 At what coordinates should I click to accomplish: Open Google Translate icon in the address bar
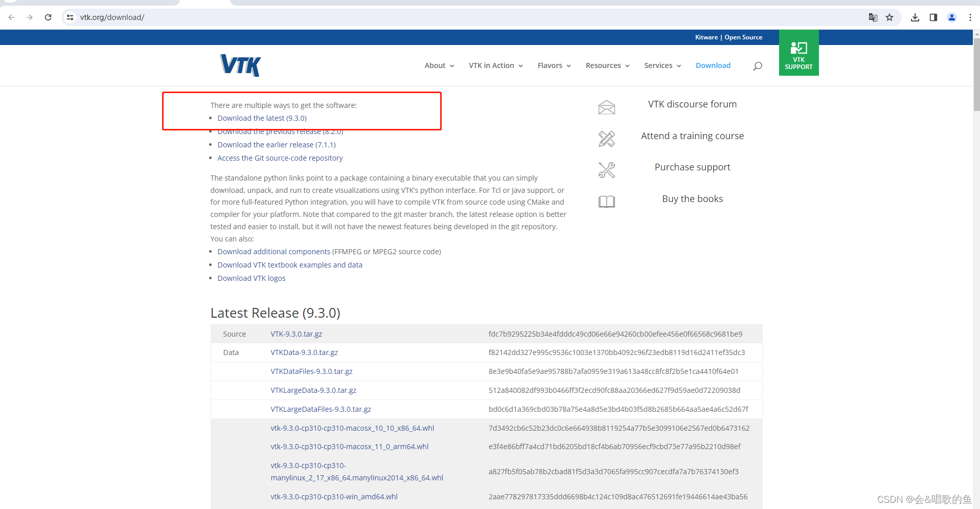873,17
